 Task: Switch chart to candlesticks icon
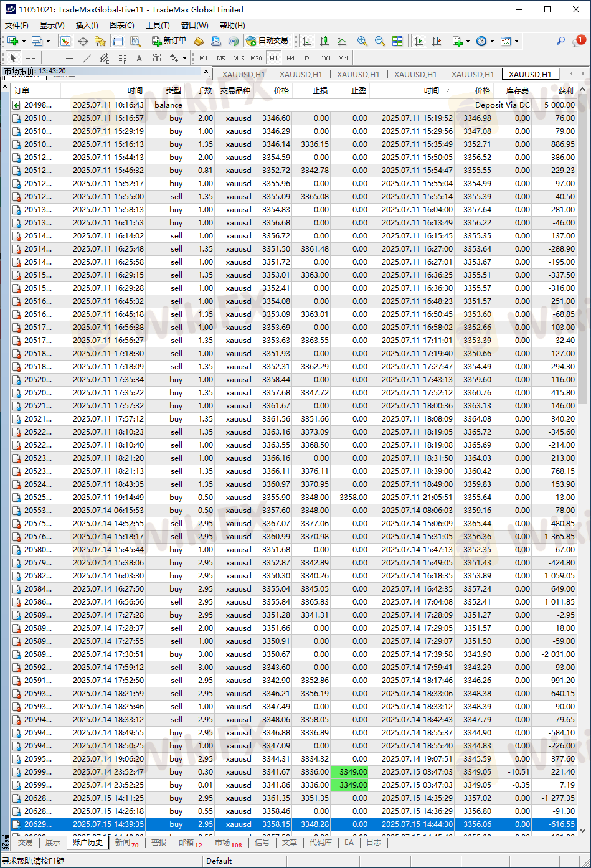click(x=324, y=41)
